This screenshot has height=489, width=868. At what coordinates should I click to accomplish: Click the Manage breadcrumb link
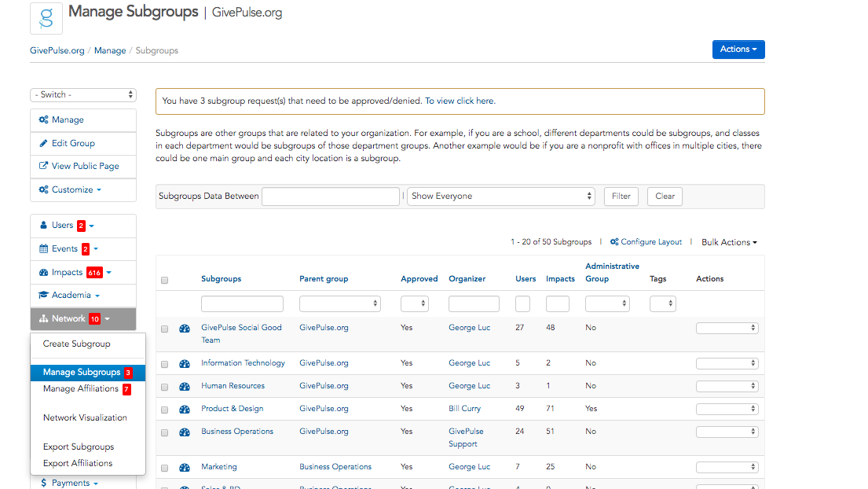110,50
